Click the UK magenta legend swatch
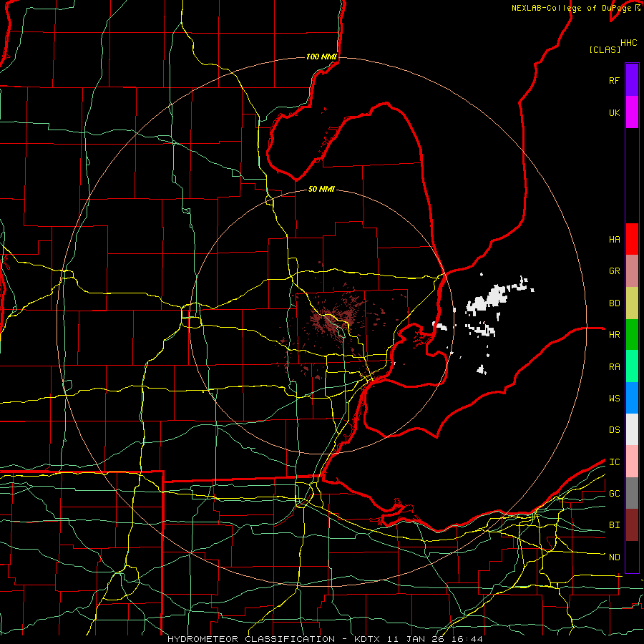The height and width of the screenshot is (644, 644). 632,112
